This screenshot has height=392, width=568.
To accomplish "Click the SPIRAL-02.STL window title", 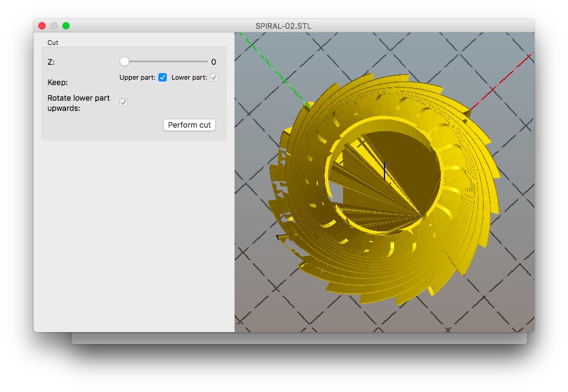I will coord(283,26).
